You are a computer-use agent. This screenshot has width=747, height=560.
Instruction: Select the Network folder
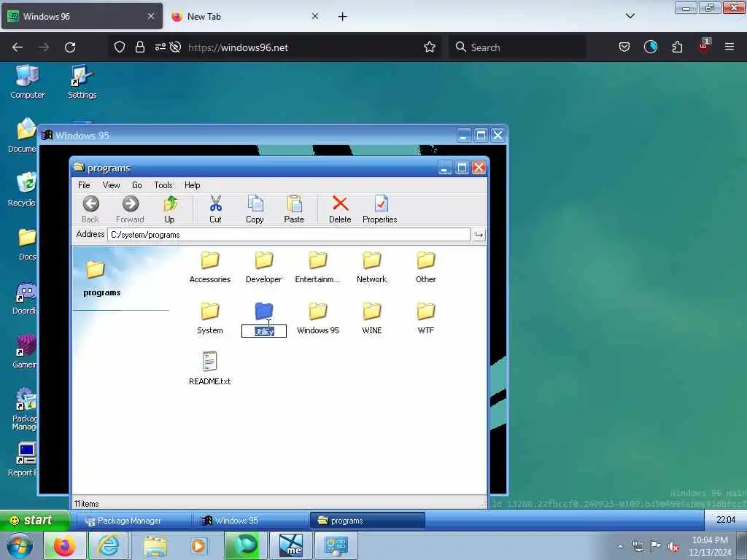tap(371, 267)
